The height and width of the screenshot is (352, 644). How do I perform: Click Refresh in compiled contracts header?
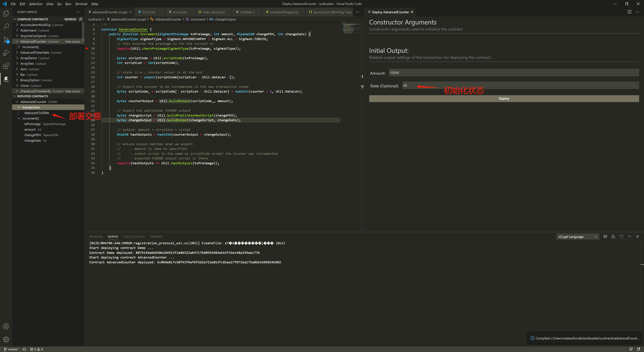70,19
